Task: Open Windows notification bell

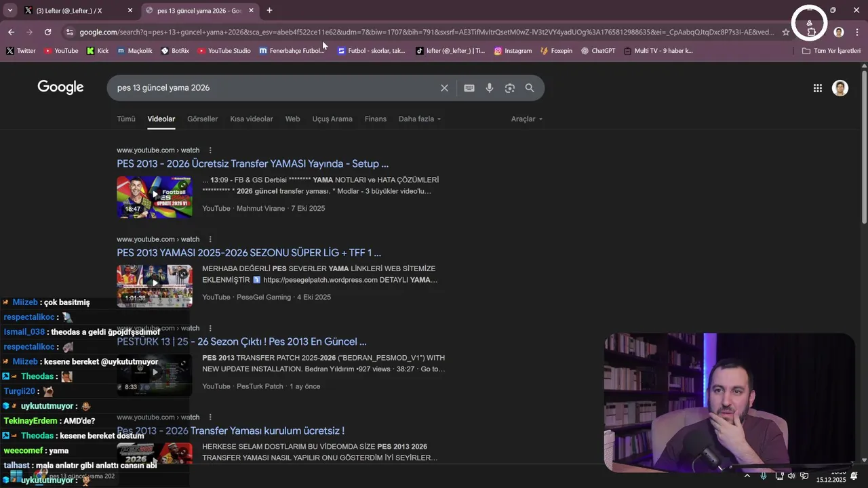Action: coord(854,476)
